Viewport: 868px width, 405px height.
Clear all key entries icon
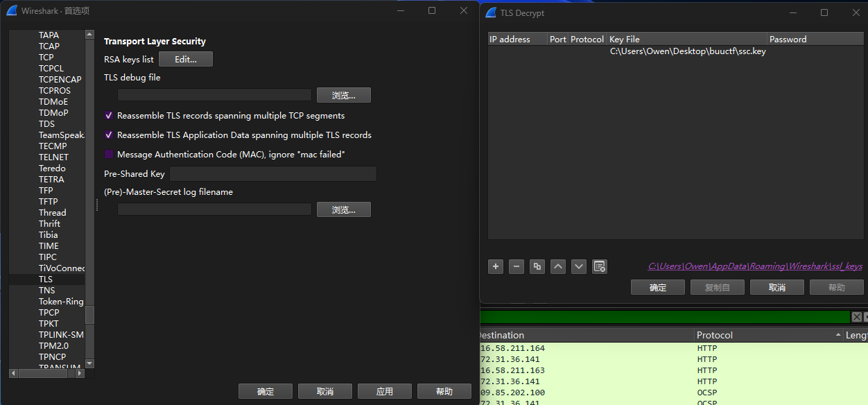(600, 266)
